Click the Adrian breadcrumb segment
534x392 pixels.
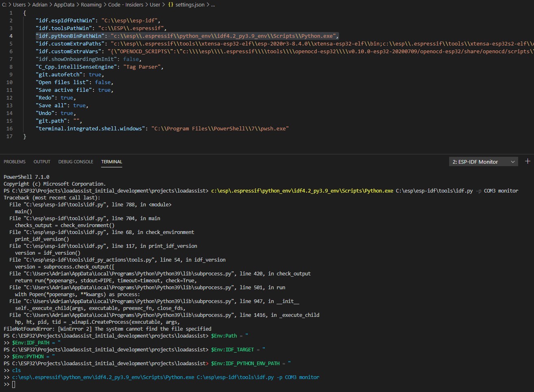[x=40, y=4]
